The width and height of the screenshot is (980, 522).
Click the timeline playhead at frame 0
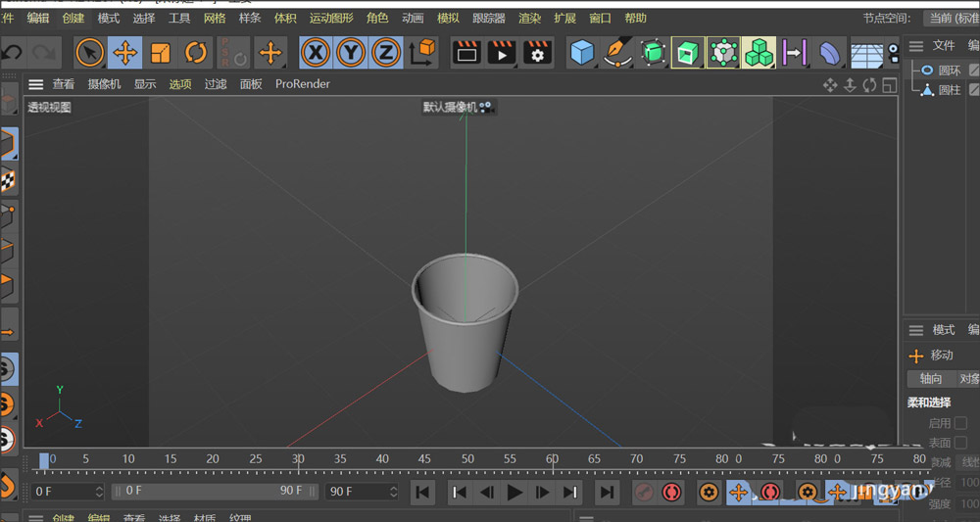coord(44,460)
